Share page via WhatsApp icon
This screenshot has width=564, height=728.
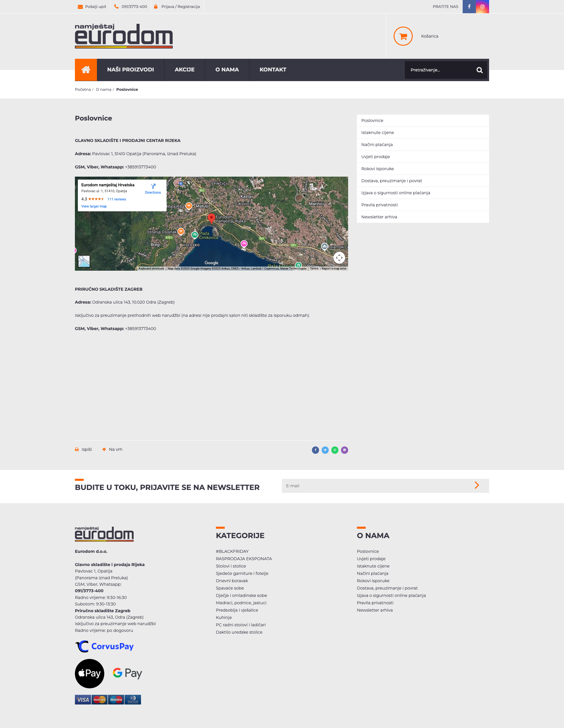tap(335, 450)
